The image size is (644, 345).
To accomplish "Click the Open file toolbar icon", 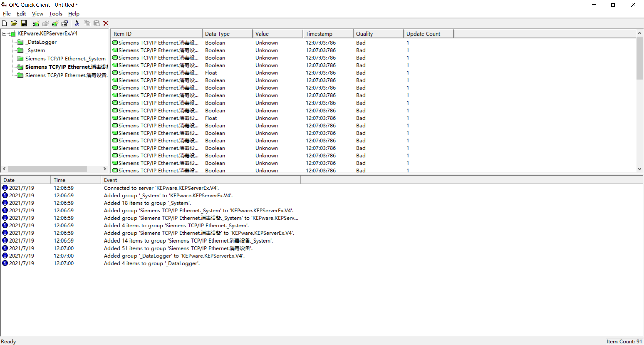I will [14, 23].
